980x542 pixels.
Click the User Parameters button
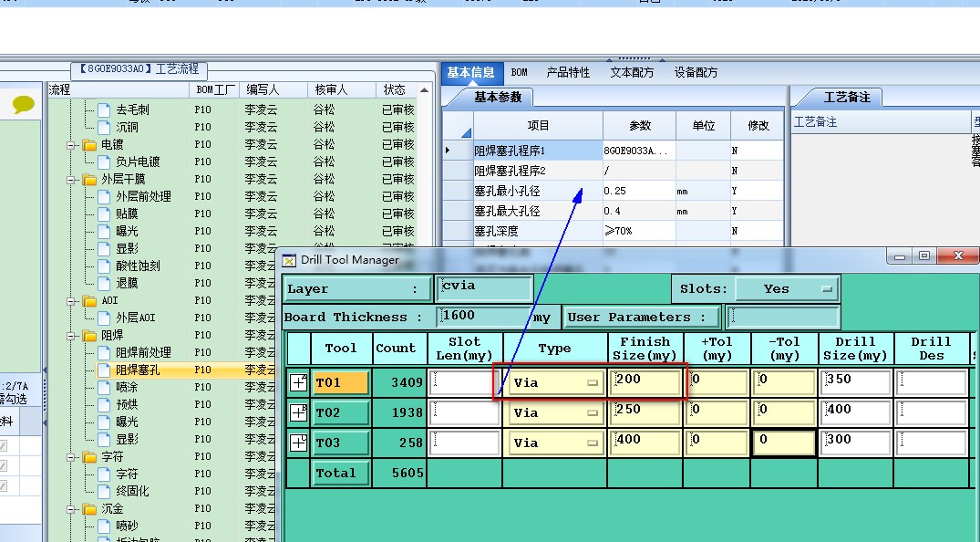642,318
